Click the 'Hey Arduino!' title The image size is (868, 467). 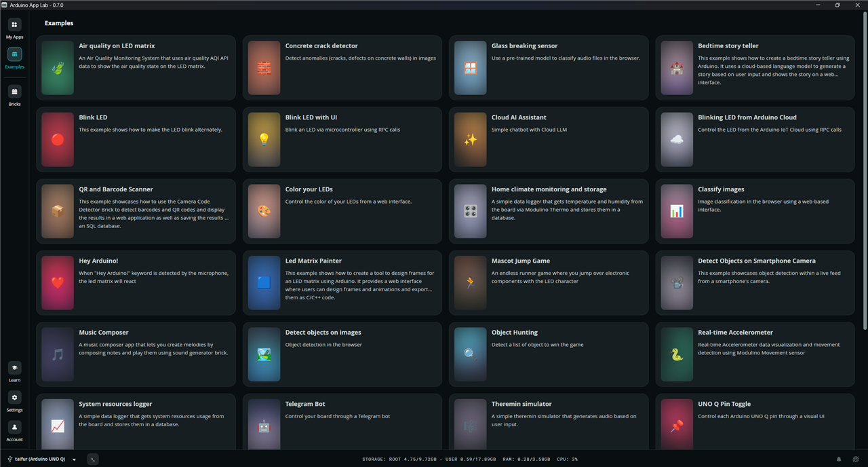(98, 261)
